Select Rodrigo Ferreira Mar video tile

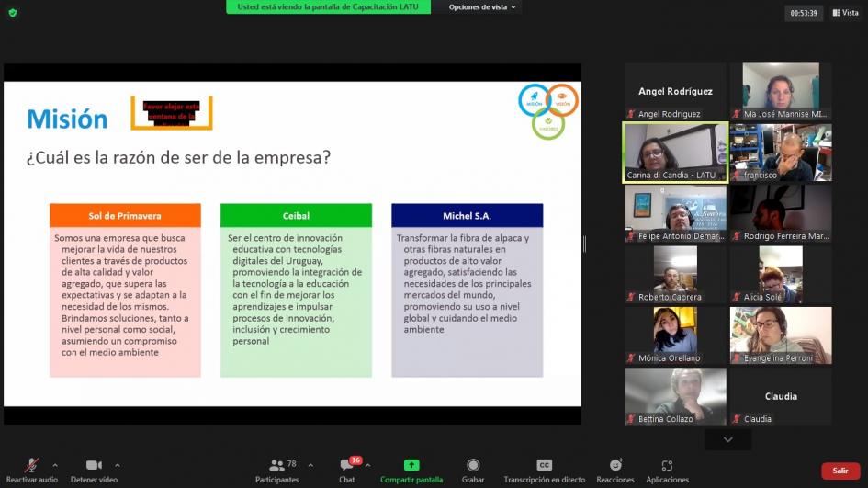tap(781, 213)
